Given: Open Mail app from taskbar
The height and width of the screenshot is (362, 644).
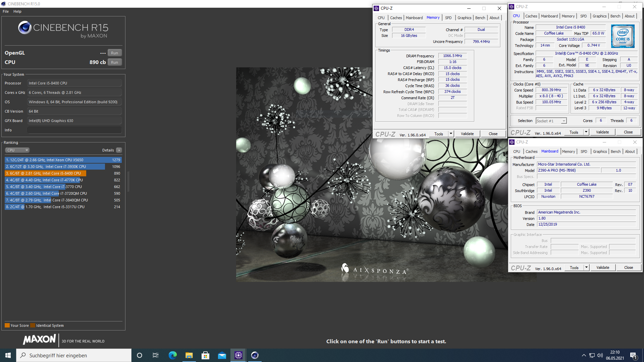Looking at the screenshot, I should pyautogui.click(x=222, y=355).
